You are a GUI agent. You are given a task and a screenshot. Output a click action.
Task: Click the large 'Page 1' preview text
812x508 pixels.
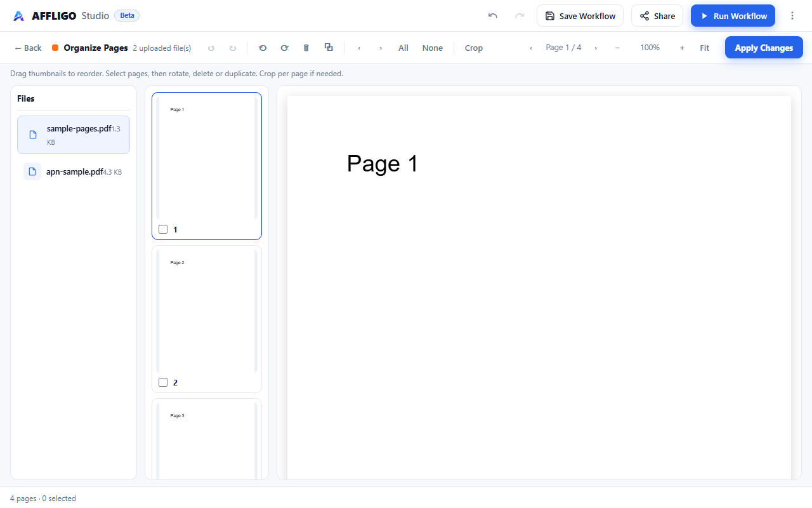pos(383,164)
